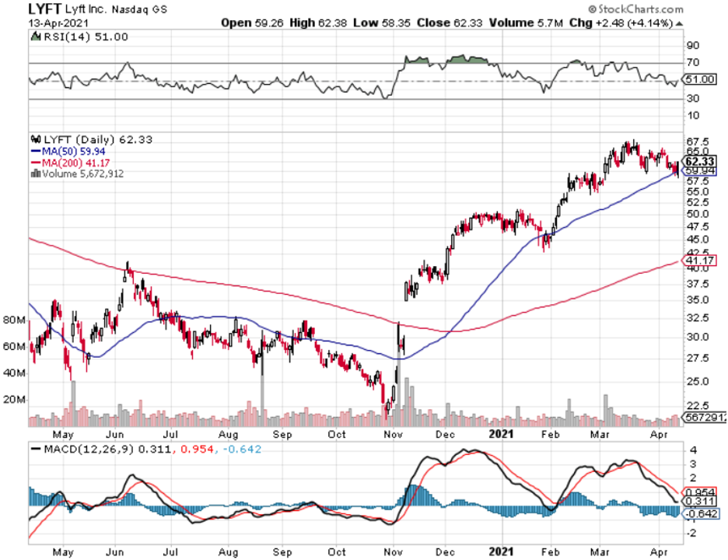The width and height of the screenshot is (728, 560).
Task: Click the LYFT ticker symbol heading
Action: coord(44,9)
